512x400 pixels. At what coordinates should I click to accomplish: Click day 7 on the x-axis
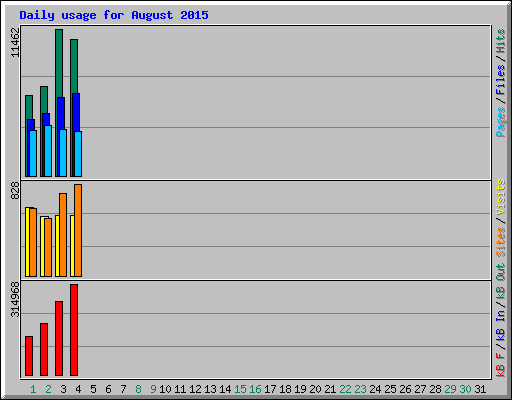tap(123, 389)
